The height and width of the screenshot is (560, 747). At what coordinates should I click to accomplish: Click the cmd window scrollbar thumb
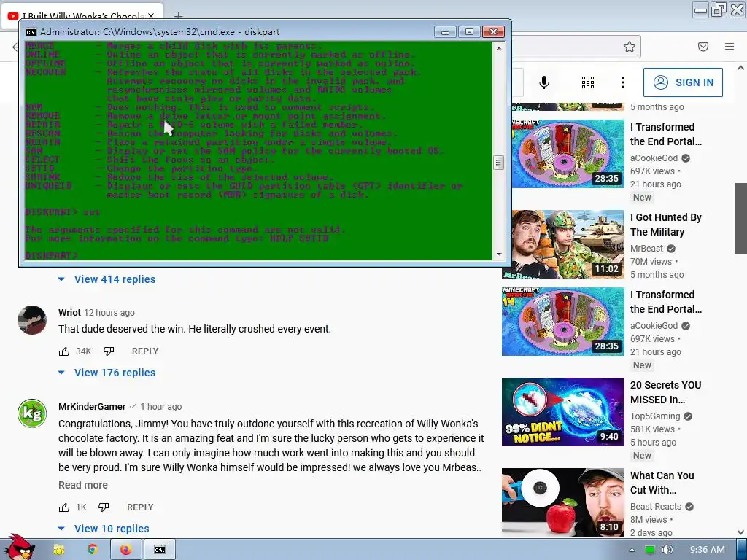(x=499, y=163)
